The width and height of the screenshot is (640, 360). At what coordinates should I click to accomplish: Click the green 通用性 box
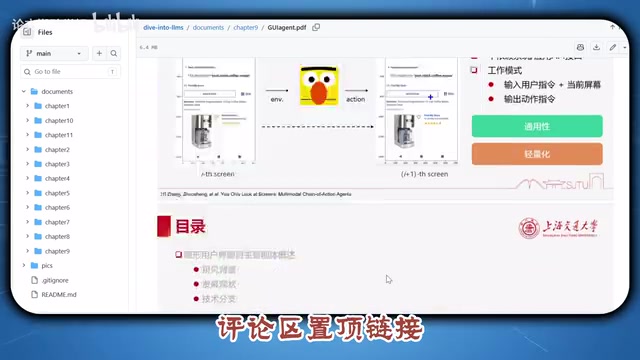[537, 126]
